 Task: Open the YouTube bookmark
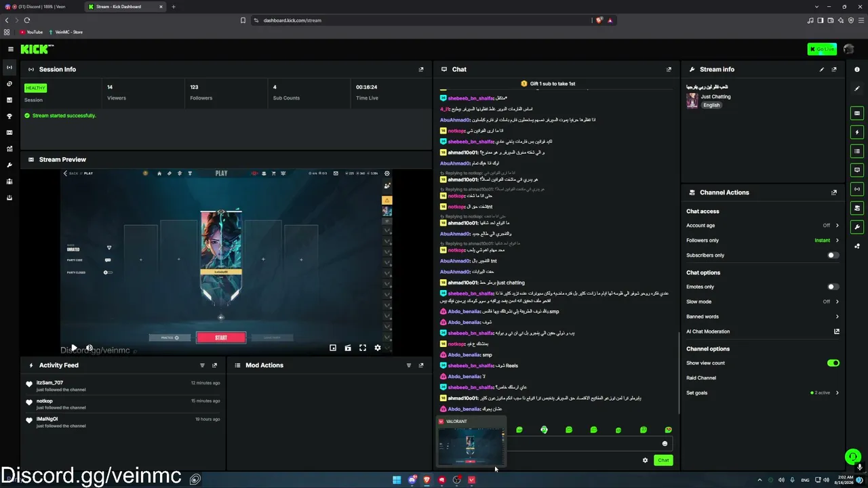click(30, 32)
